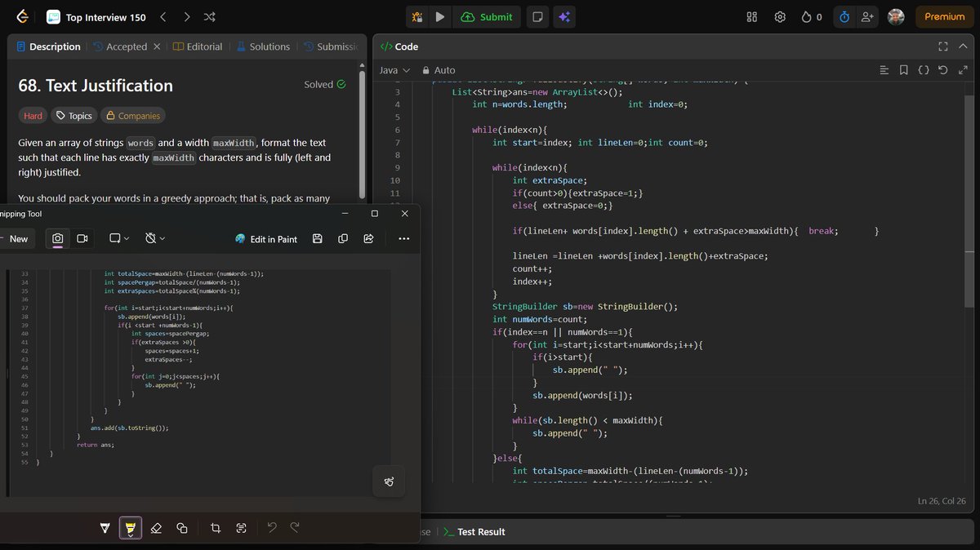Click Edit in Paint
The height and width of the screenshot is (550, 980).
point(266,239)
